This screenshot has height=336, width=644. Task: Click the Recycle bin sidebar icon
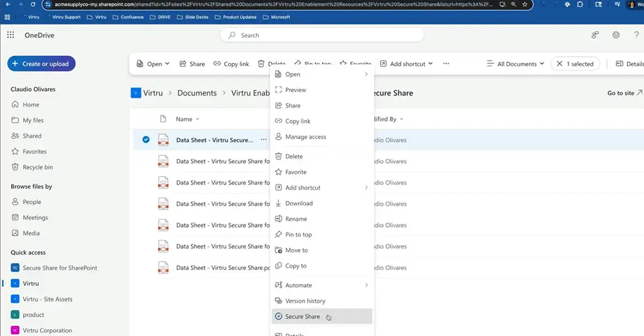tap(16, 167)
